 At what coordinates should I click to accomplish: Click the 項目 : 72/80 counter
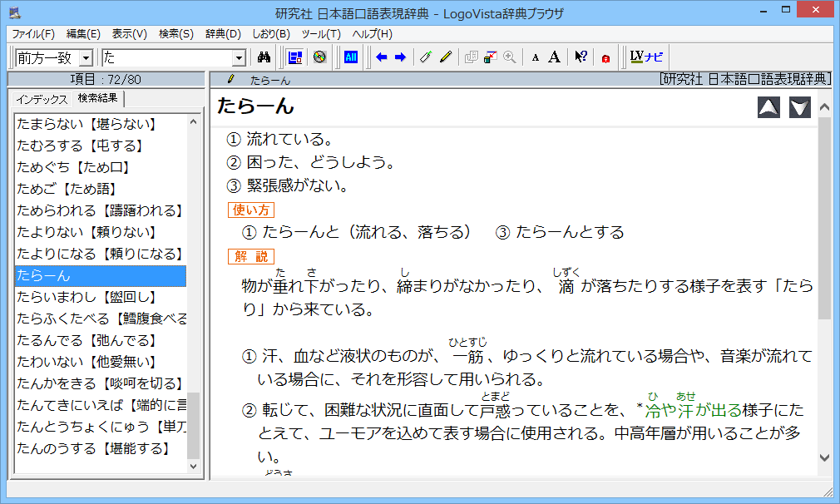click(106, 80)
